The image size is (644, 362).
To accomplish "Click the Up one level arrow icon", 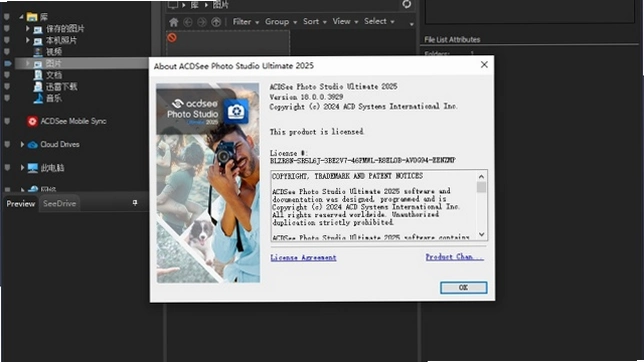I will click(x=216, y=22).
